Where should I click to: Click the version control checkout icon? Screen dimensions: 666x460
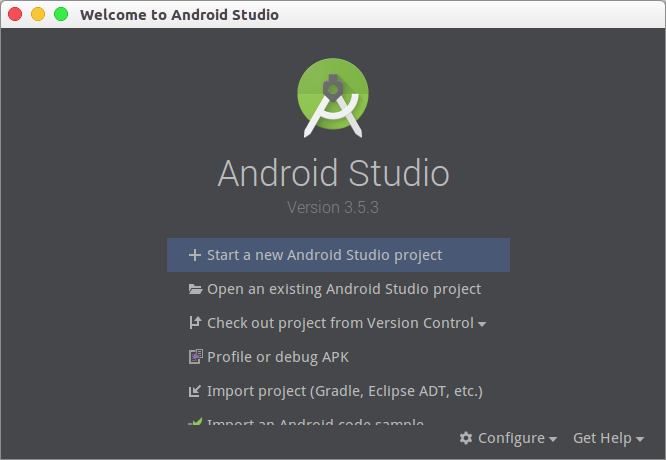coord(195,323)
